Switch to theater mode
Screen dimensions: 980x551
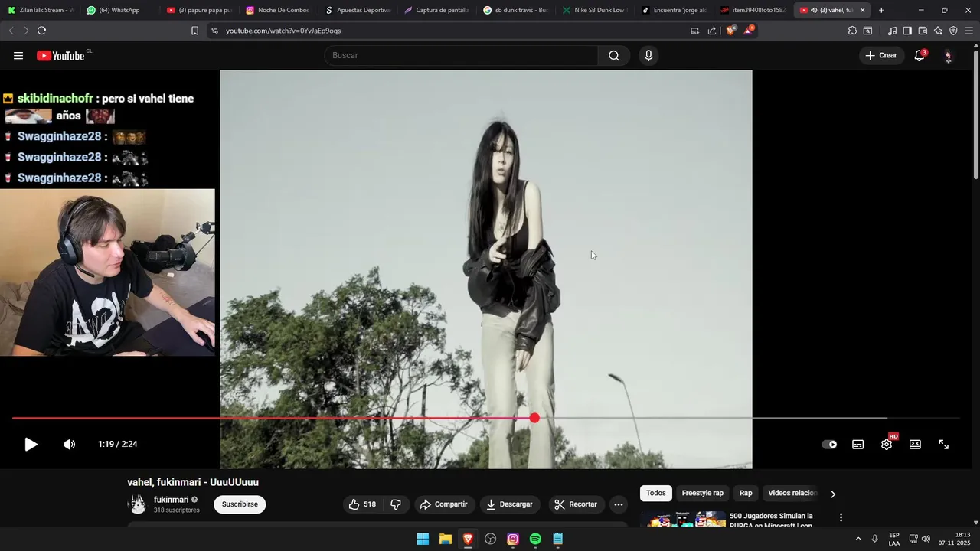pyautogui.click(x=915, y=444)
